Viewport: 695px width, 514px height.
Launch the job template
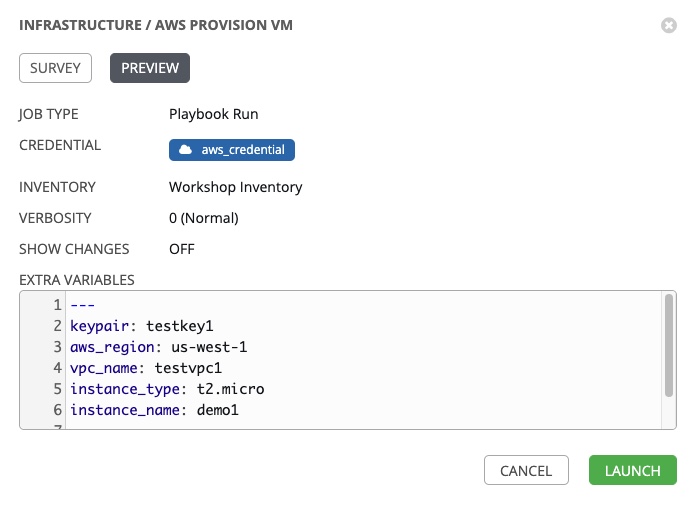point(632,470)
